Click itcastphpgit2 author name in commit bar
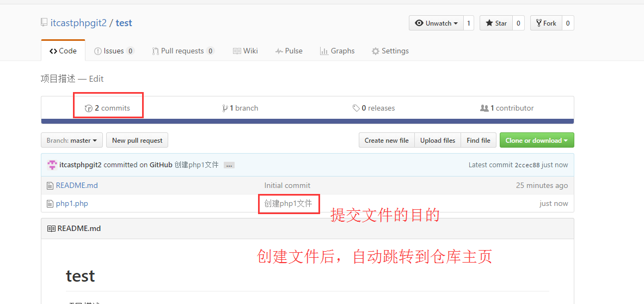The image size is (644, 304). click(81, 165)
